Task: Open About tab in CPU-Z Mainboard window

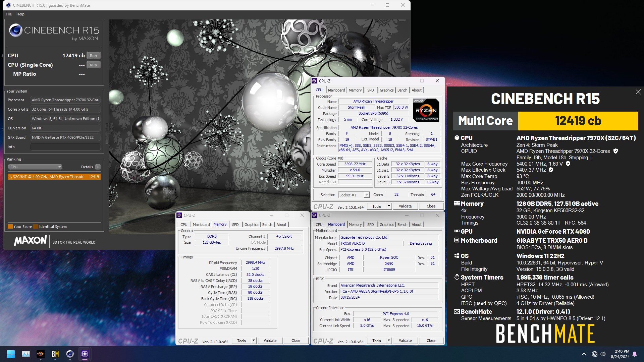Action: 417,225
